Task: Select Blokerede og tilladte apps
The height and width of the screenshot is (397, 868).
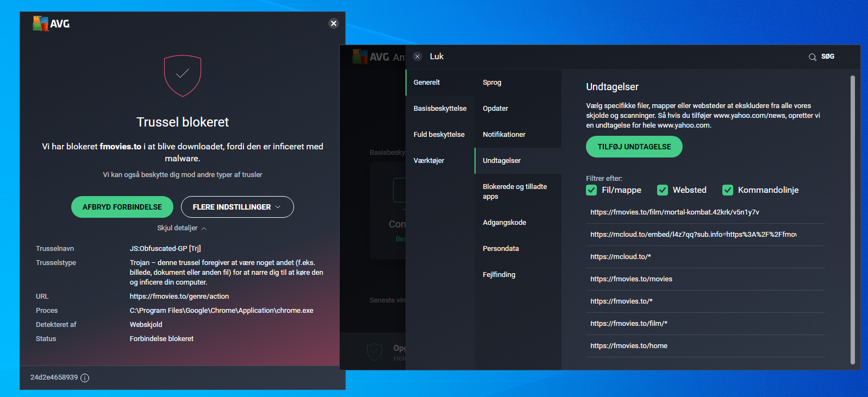Action: 518,192
